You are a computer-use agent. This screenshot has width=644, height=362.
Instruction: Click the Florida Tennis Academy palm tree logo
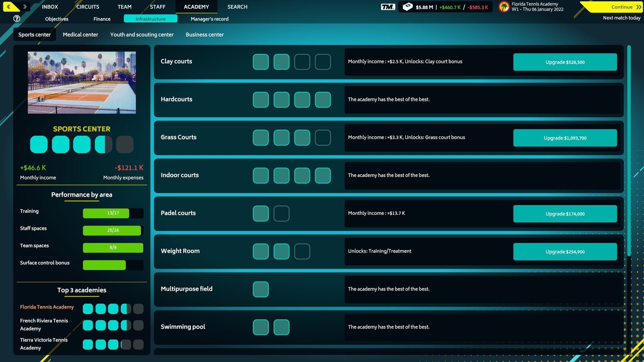point(504,7)
